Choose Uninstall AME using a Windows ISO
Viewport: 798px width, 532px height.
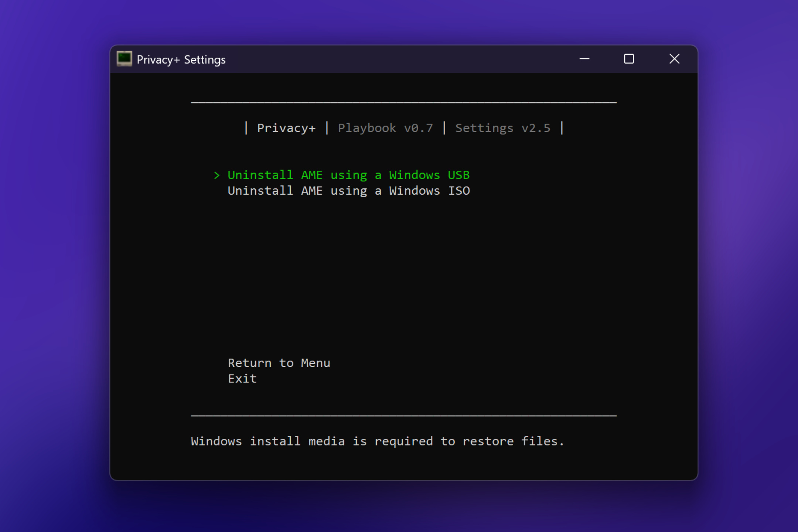click(x=348, y=191)
